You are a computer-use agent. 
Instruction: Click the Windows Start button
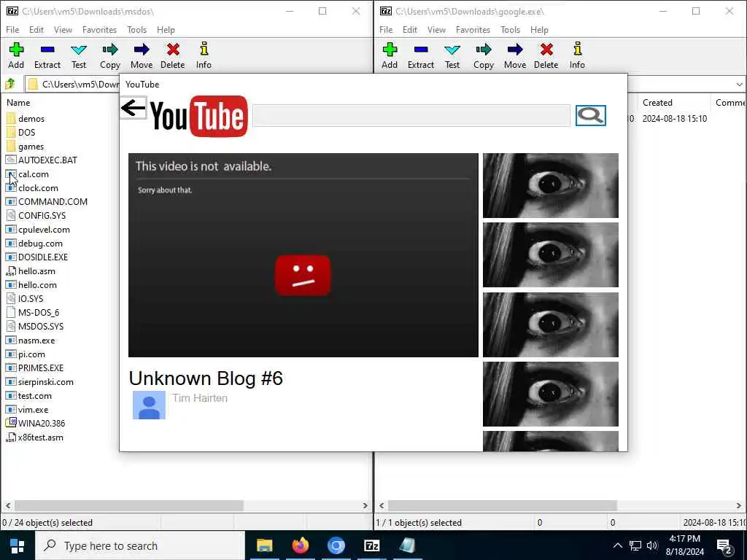pyautogui.click(x=18, y=545)
